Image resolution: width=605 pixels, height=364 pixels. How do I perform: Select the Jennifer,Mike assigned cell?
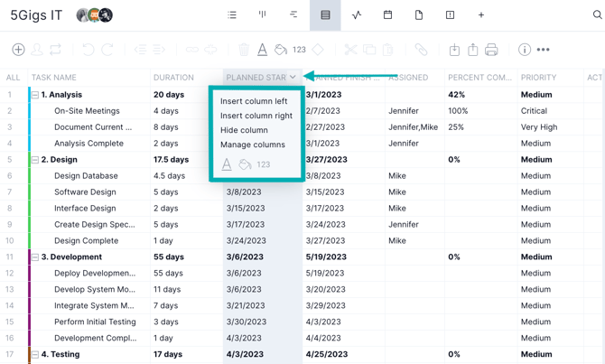[414, 127]
